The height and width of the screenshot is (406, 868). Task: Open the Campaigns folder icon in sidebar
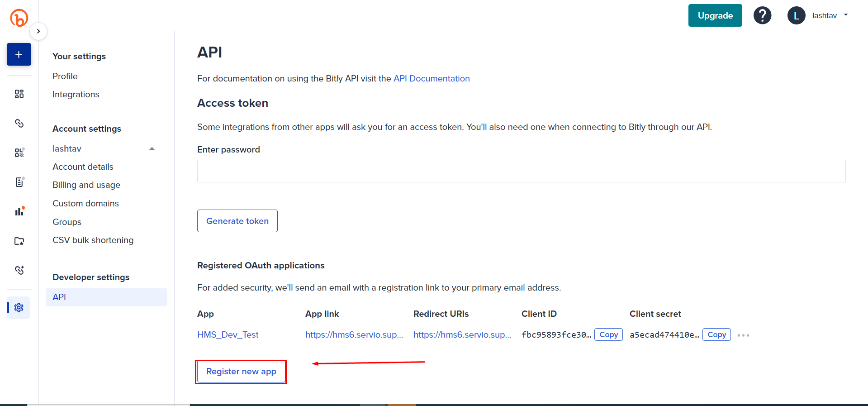(x=19, y=241)
